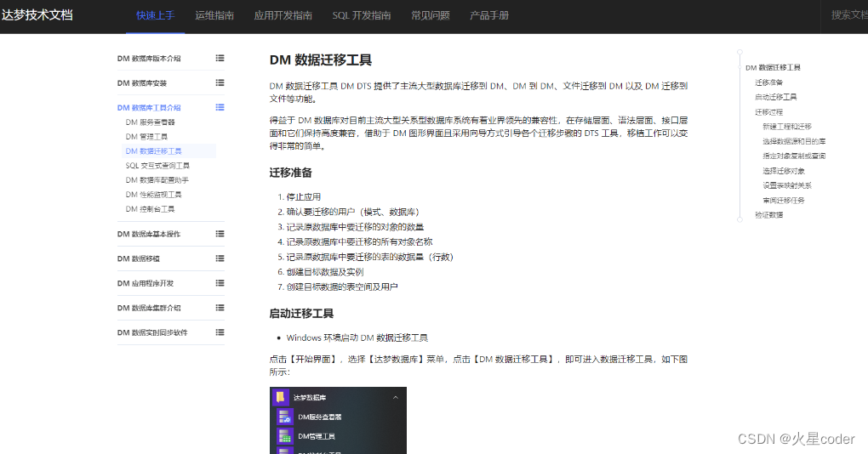Open DM 服务查看器 in the sidebar

click(x=150, y=122)
